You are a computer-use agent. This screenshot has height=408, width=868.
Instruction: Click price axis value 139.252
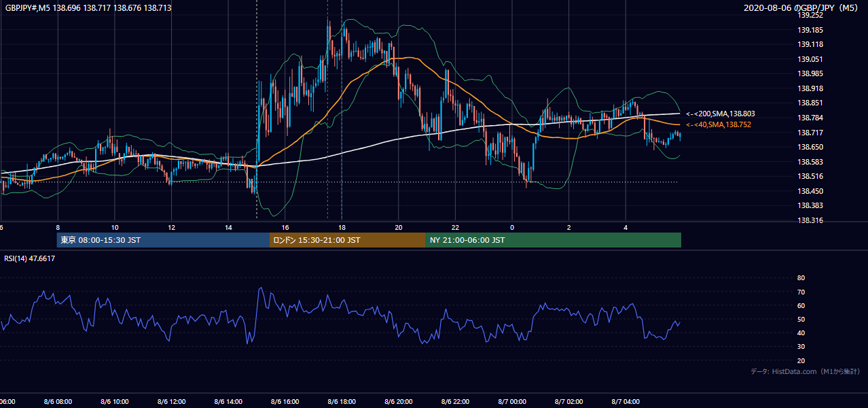(810, 15)
